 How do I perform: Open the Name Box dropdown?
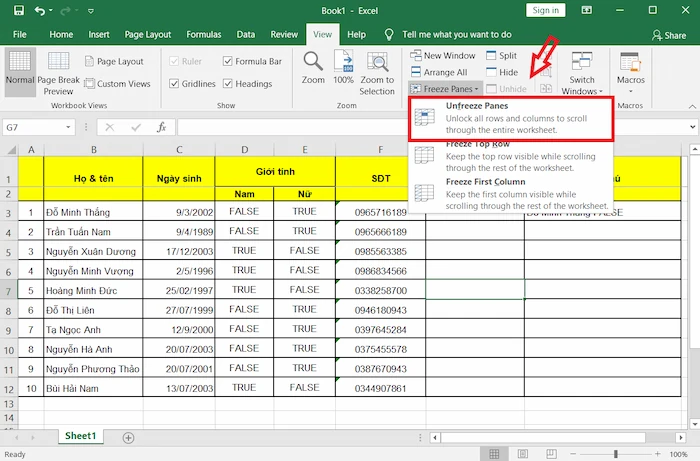[68, 127]
